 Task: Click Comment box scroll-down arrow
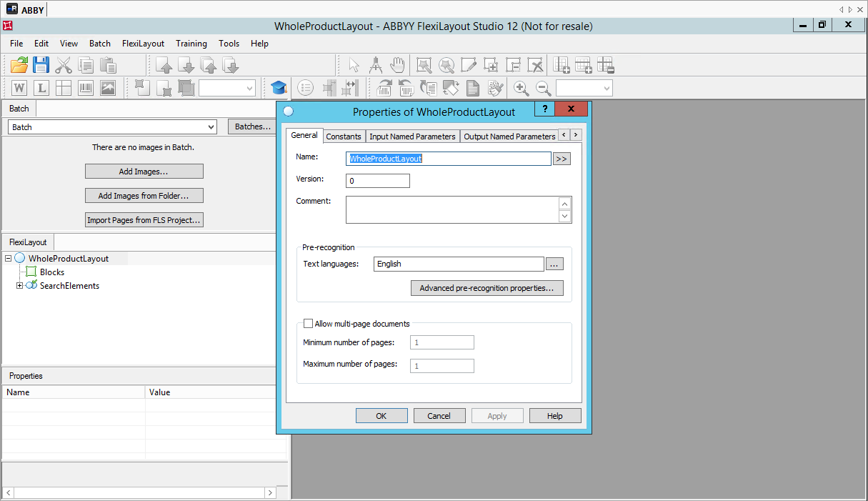(x=564, y=217)
